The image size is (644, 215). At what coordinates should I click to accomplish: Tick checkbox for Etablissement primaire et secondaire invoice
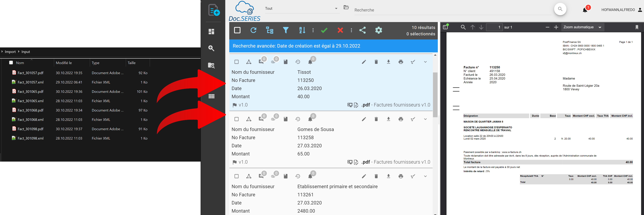[237, 176]
